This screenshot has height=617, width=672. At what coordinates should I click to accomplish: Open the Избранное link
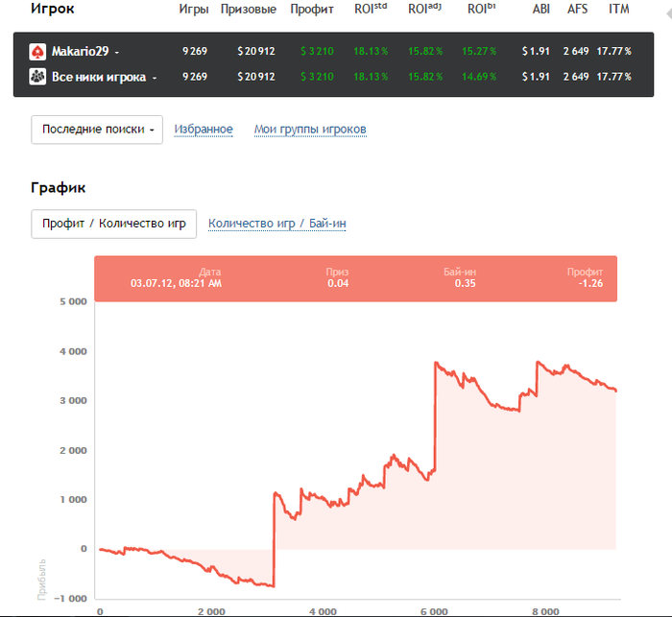tap(204, 130)
